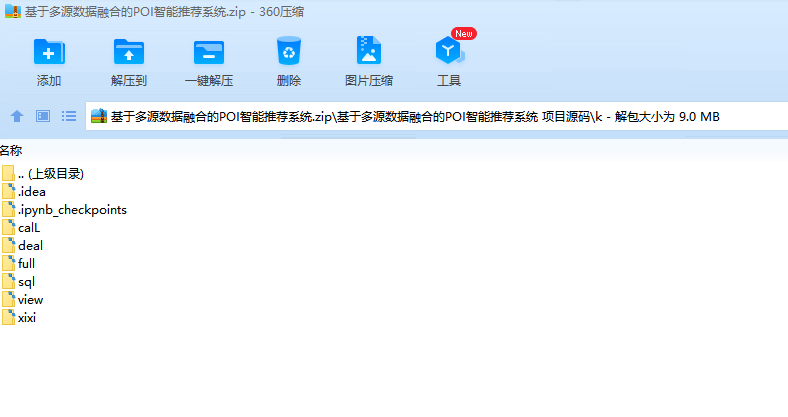Screen dimensions: 788x417
Task: Click the 添加 (Add) toolbar icon
Action: point(49,52)
